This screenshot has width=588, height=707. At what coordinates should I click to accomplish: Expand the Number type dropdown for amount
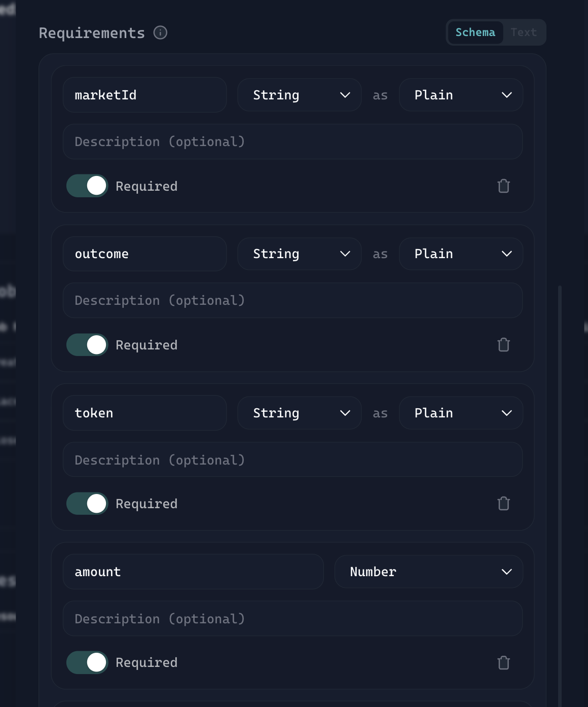[428, 572]
